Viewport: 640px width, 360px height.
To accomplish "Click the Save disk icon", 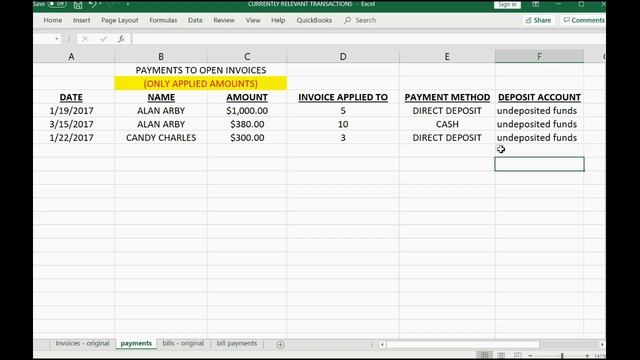I will 78,4.
